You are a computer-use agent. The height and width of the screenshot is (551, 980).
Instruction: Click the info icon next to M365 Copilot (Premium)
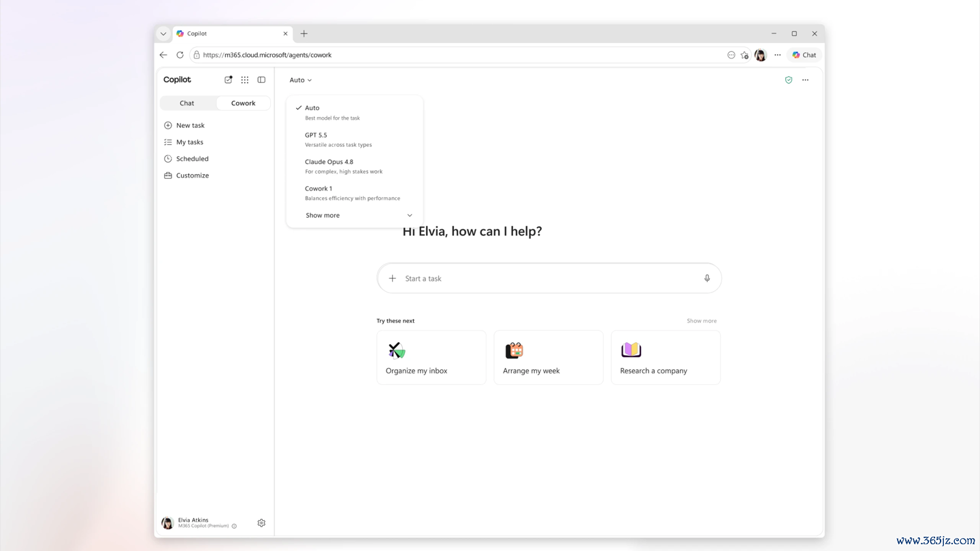(x=234, y=527)
